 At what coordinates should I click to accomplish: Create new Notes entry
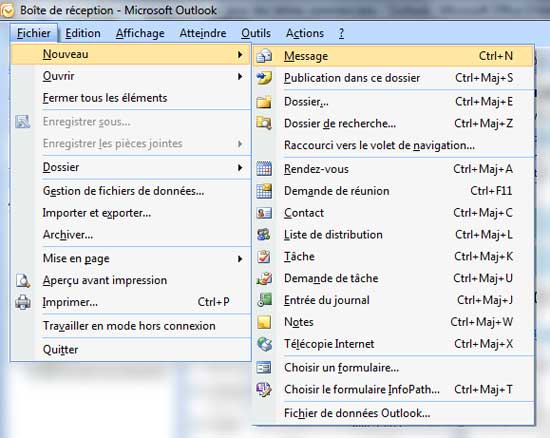pyautogui.click(x=393, y=322)
